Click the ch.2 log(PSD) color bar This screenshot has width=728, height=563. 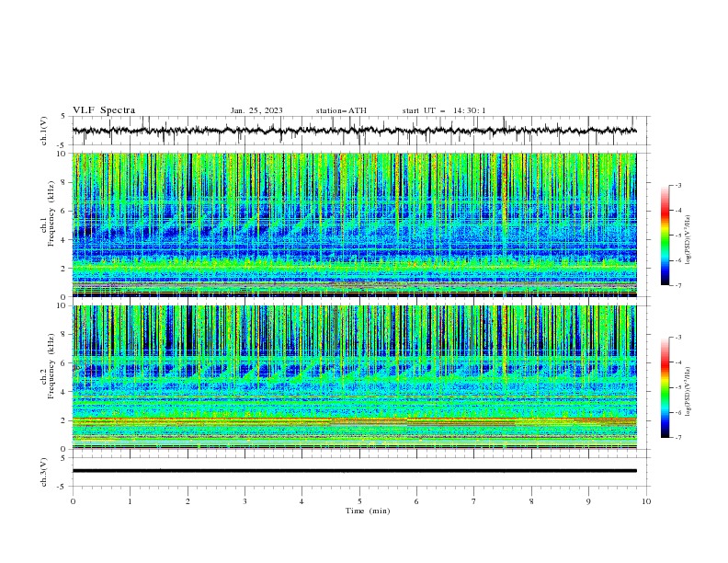coord(665,387)
